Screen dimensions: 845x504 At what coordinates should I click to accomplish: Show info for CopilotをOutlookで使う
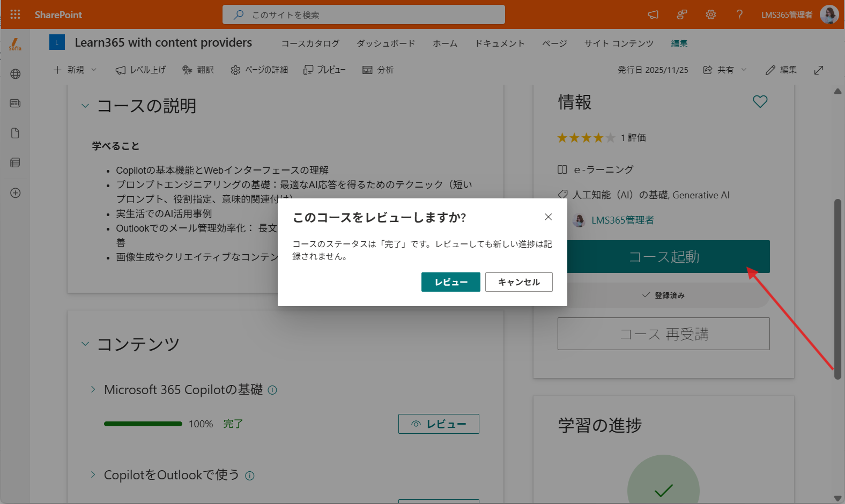tap(250, 476)
